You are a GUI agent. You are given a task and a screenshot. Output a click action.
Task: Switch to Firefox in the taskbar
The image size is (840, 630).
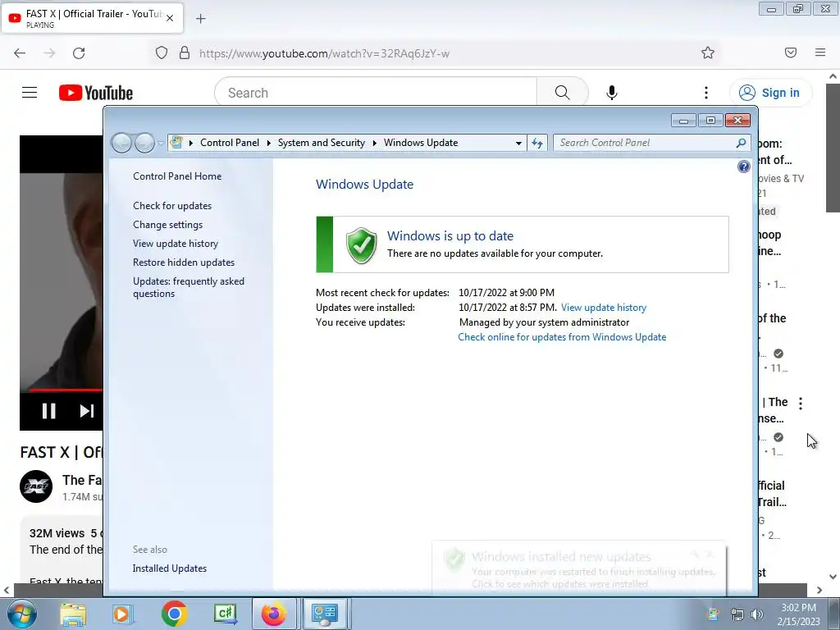pos(274,614)
